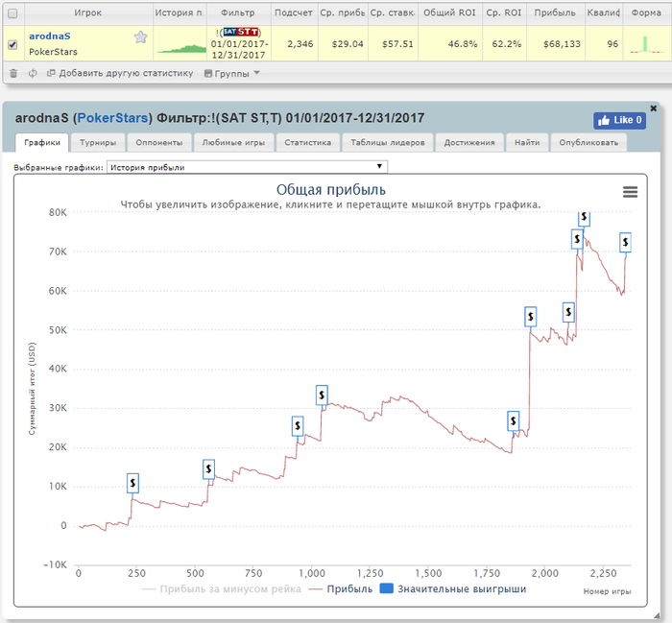Click the dollar marker near game 940
The width and height of the screenshot is (672, 623).
(x=298, y=426)
